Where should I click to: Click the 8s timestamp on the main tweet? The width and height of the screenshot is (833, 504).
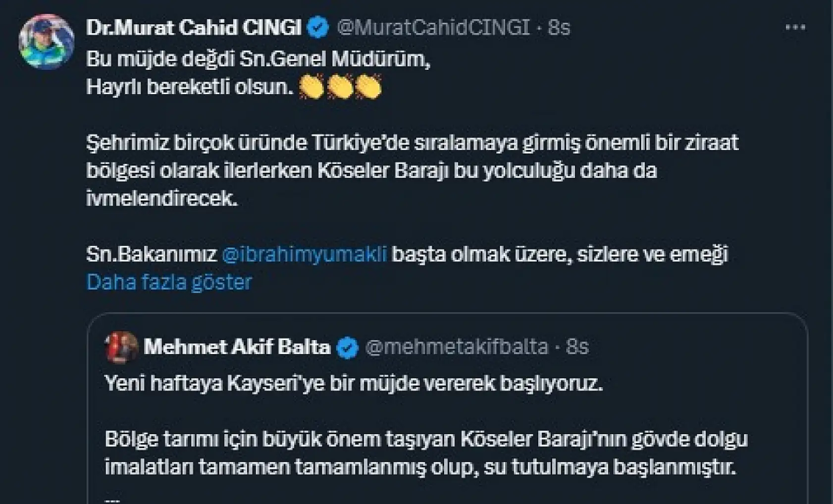point(559,28)
